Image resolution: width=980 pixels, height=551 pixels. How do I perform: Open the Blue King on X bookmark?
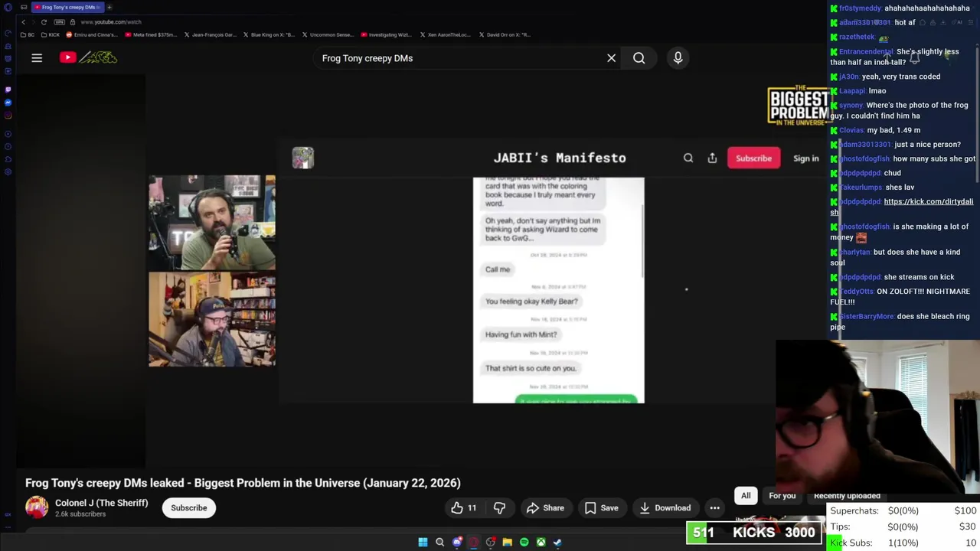(x=269, y=34)
